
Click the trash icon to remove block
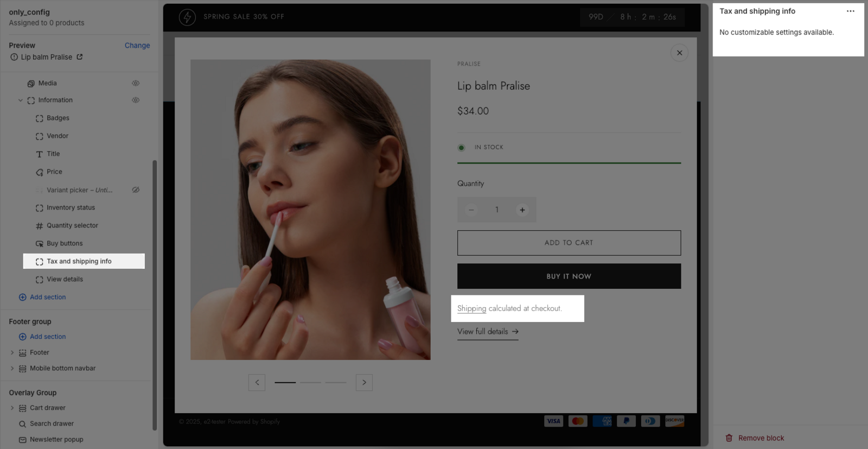pos(729,438)
